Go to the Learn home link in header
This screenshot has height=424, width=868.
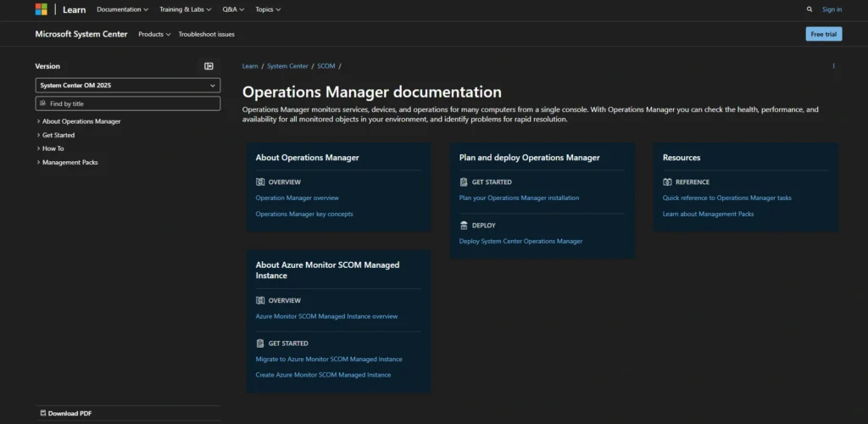point(75,9)
